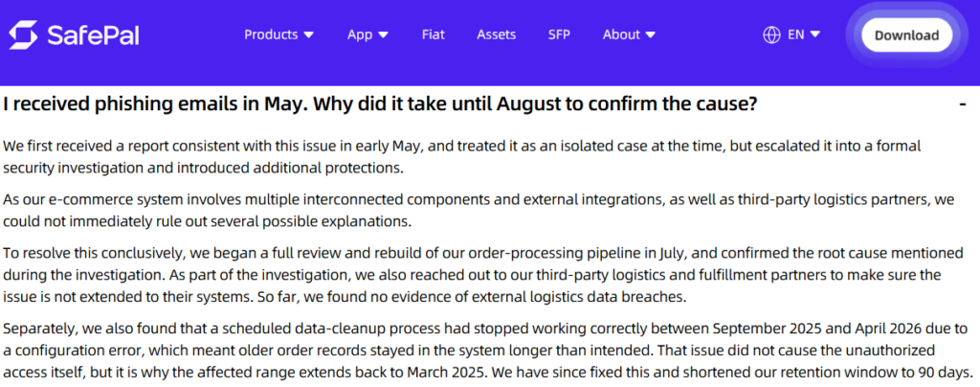The height and width of the screenshot is (387, 980).
Task: Collapse the FAQ with the minus icon
Action: [963, 103]
